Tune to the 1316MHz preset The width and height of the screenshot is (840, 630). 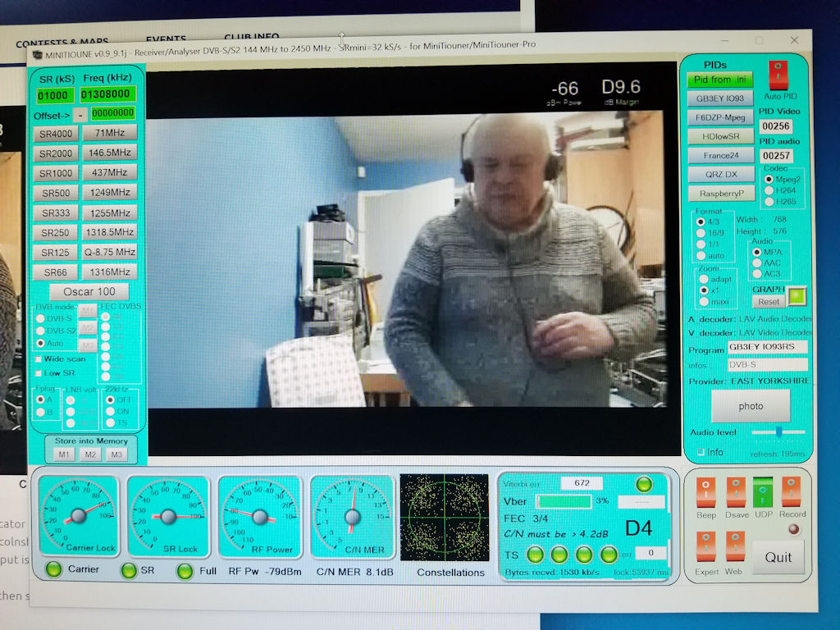click(110, 272)
